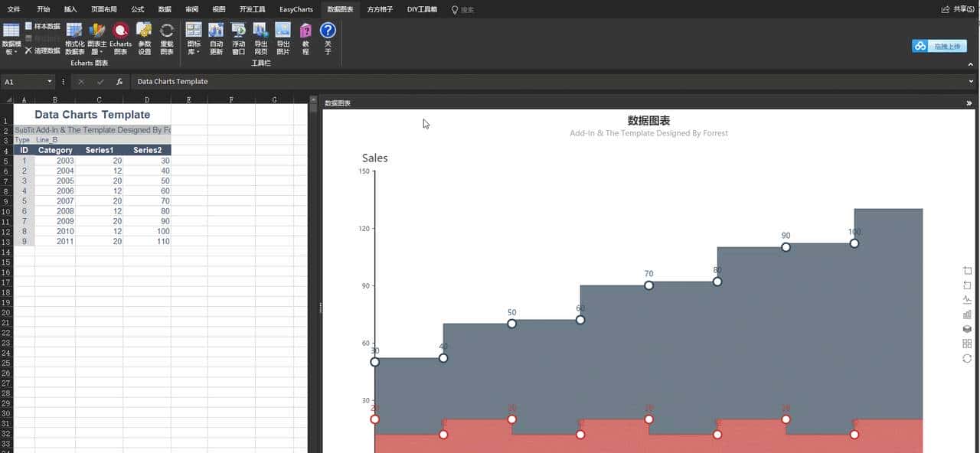Click the 清理数据 clear data button

pos(42,51)
